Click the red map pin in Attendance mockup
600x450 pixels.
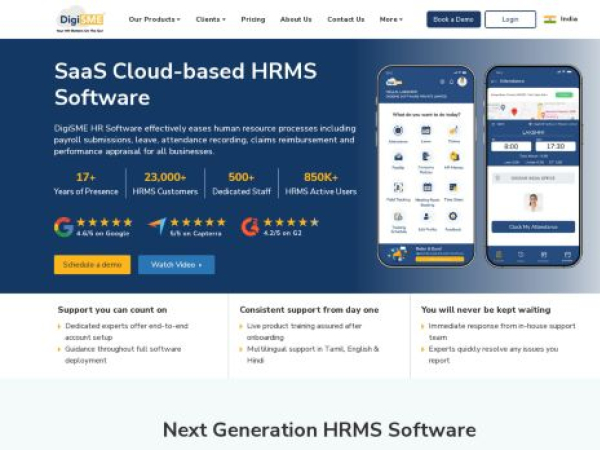[x=514, y=112]
